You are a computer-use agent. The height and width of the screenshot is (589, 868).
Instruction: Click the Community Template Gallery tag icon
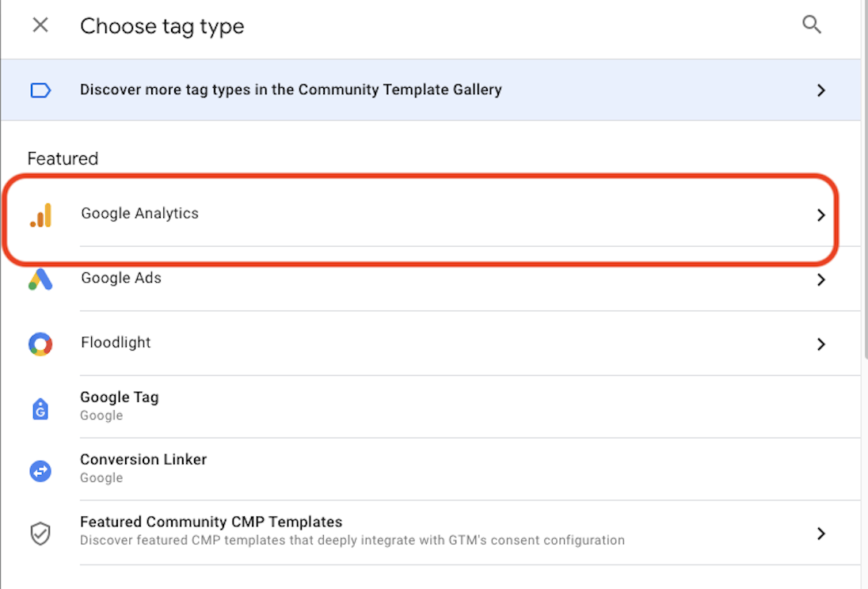(x=40, y=90)
